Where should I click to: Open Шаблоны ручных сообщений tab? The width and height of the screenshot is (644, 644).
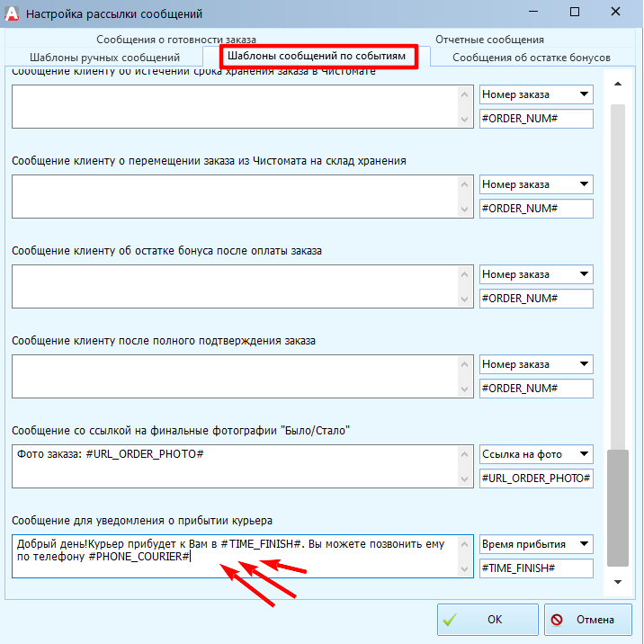pos(104,57)
